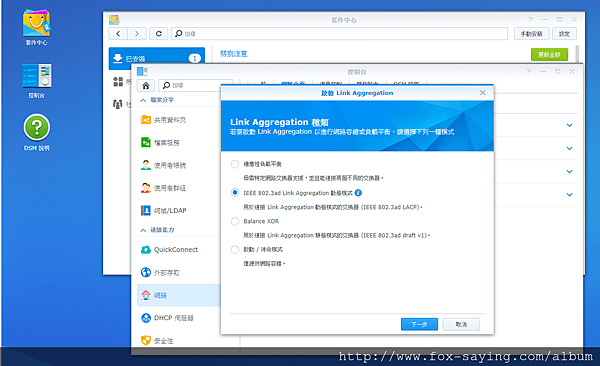Viewport: 600px width, 366px height.
Task: Click the Package Center help question mark
Action: pos(530,19)
